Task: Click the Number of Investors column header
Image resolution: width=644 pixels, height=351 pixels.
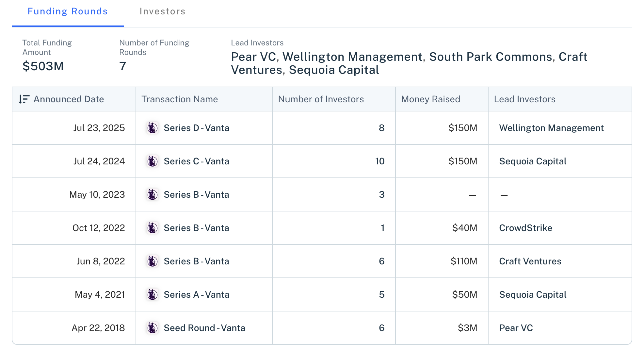Action: tap(321, 99)
